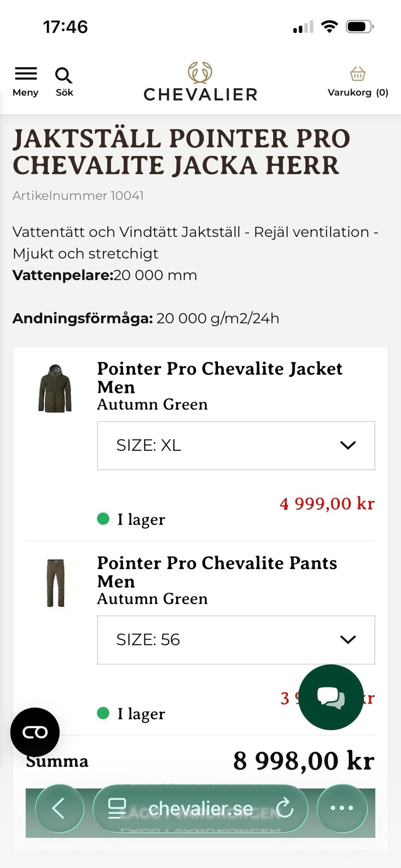The height and width of the screenshot is (868, 401).
Task: Click chevron arrow on jacket size selector
Action: click(348, 445)
